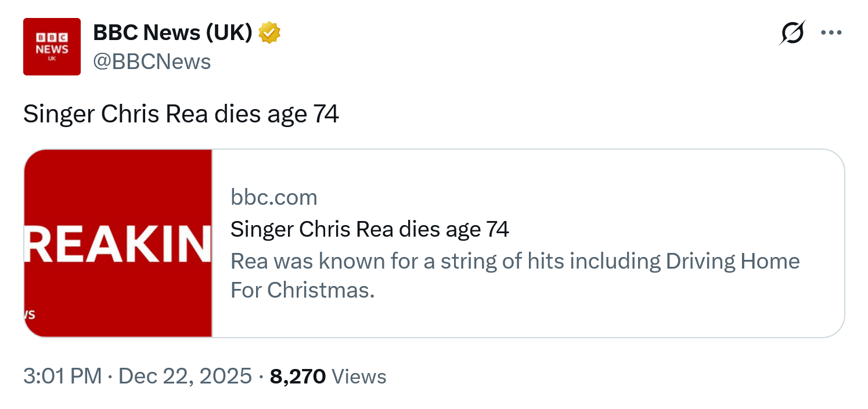
Task: Click the bbc.com domain in the card
Action: pyautogui.click(x=273, y=198)
